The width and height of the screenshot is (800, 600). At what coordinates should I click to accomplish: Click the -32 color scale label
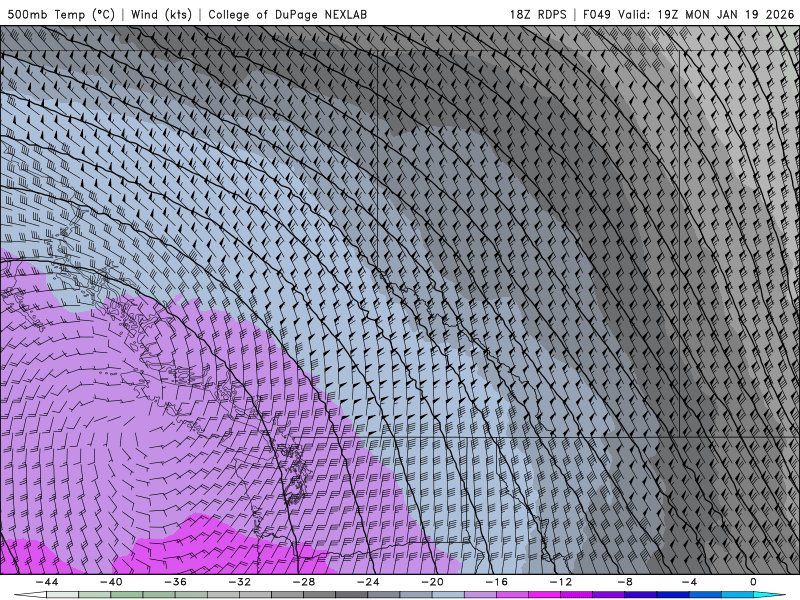[239, 582]
